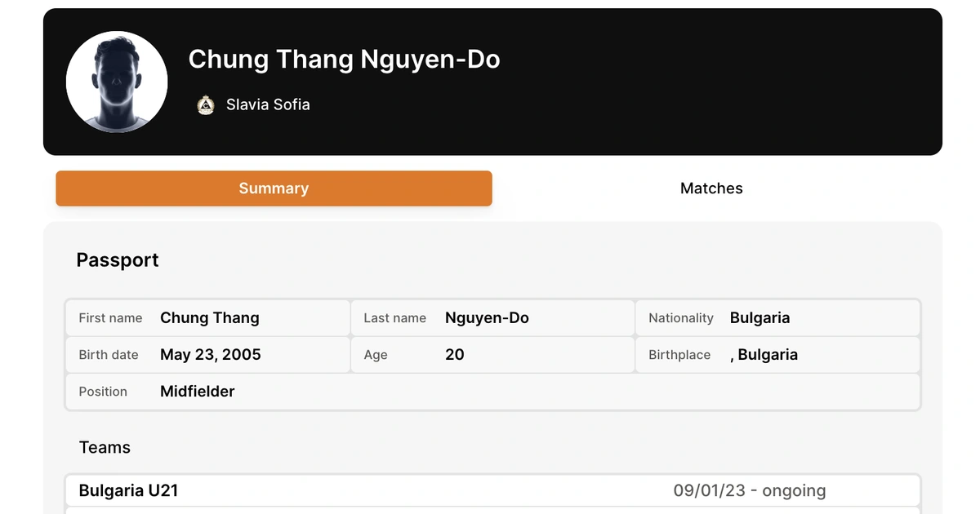
Task: Click the Birthplace label
Action: [679, 355]
